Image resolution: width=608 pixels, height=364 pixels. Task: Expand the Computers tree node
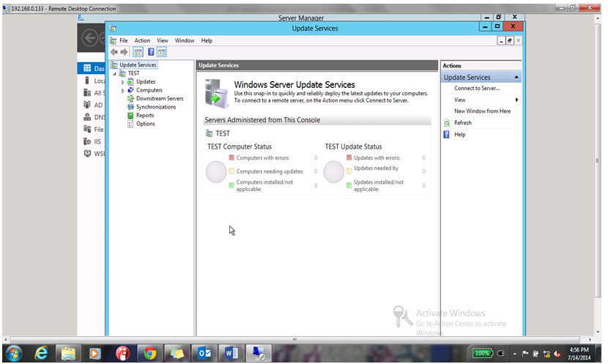click(x=123, y=90)
